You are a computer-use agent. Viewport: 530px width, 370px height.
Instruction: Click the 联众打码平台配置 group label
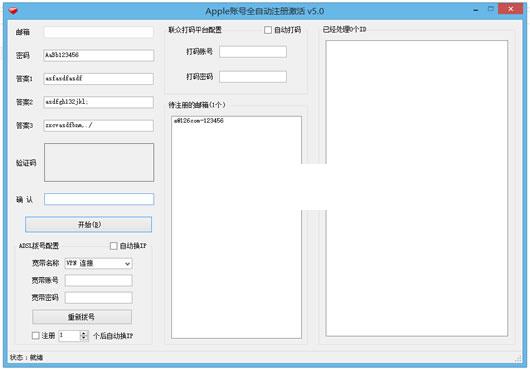[195, 30]
